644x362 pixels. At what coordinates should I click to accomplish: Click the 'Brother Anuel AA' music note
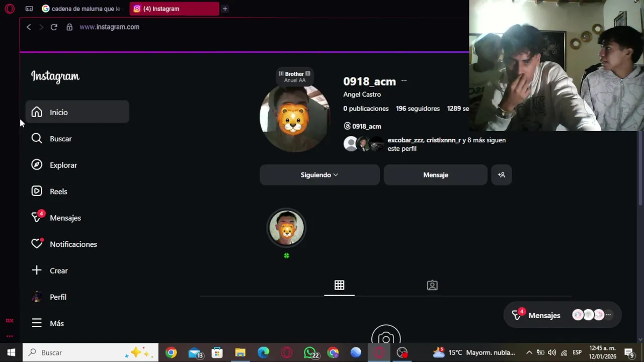pyautogui.click(x=294, y=76)
